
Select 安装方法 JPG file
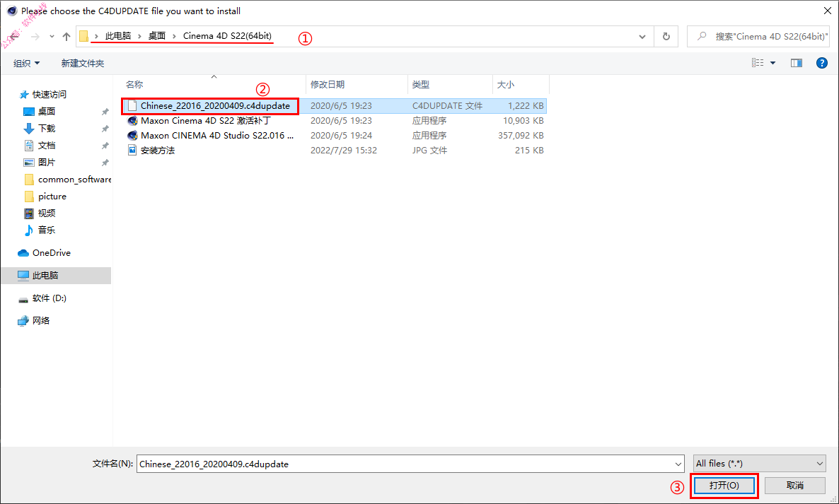pos(157,151)
